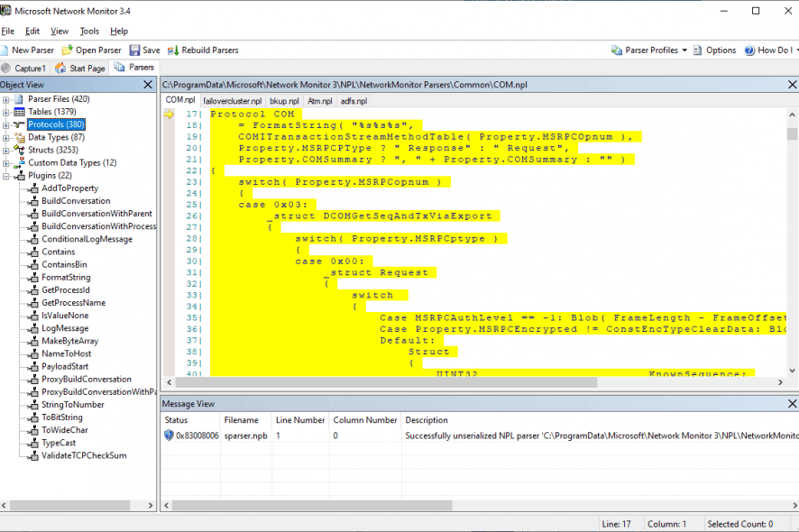Close the Object View panel
The width and height of the screenshot is (799, 532).
[x=148, y=85]
